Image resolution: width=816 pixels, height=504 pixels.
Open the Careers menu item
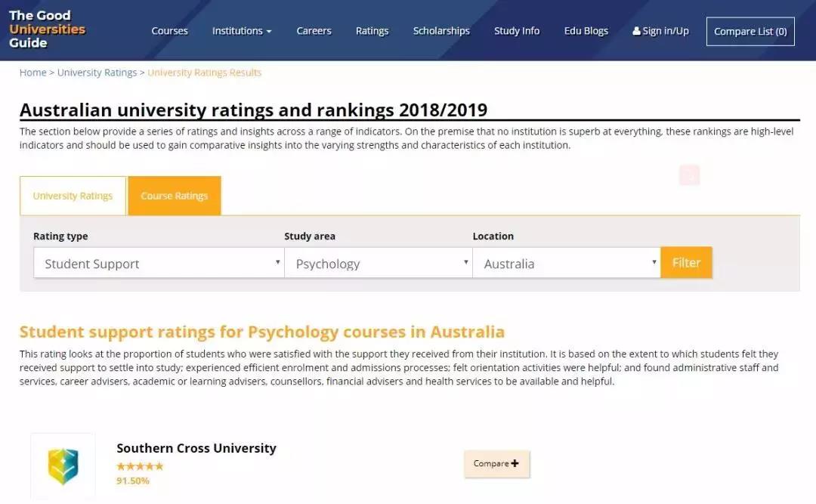(x=314, y=31)
